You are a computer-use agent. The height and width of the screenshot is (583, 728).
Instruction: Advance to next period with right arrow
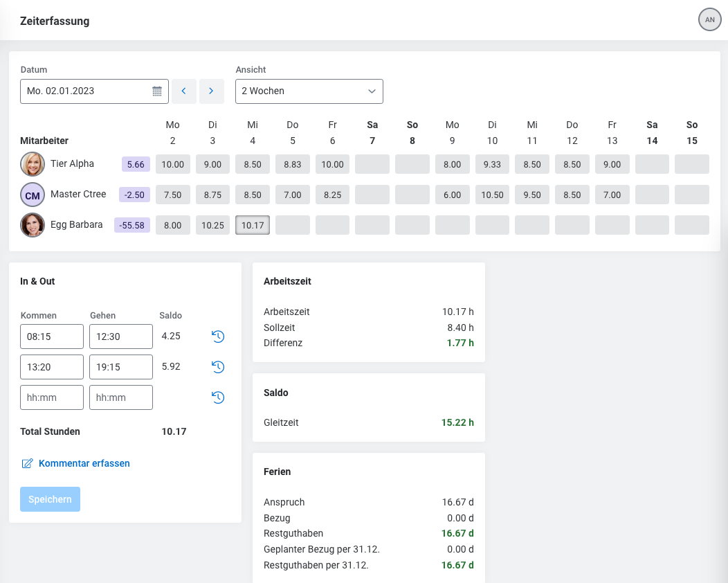tap(211, 91)
